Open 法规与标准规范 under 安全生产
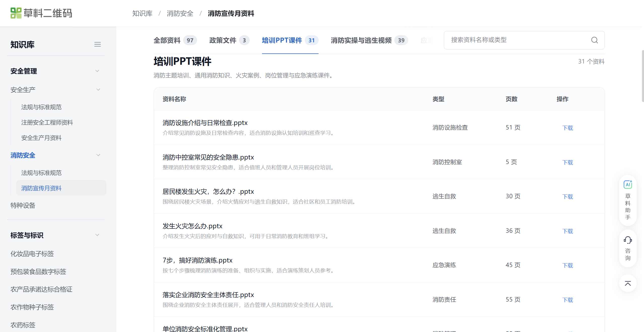This screenshot has width=644, height=332. click(x=41, y=107)
